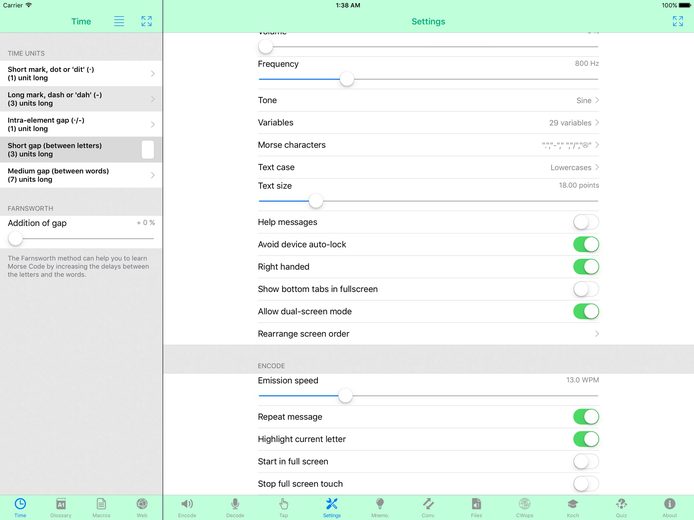
Task: Click the Settings title
Action: [428, 21]
